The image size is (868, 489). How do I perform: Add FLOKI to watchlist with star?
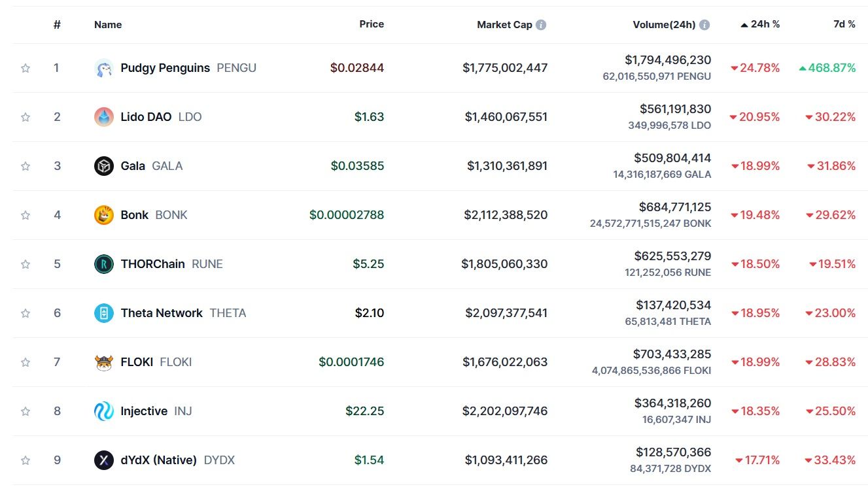pos(26,362)
